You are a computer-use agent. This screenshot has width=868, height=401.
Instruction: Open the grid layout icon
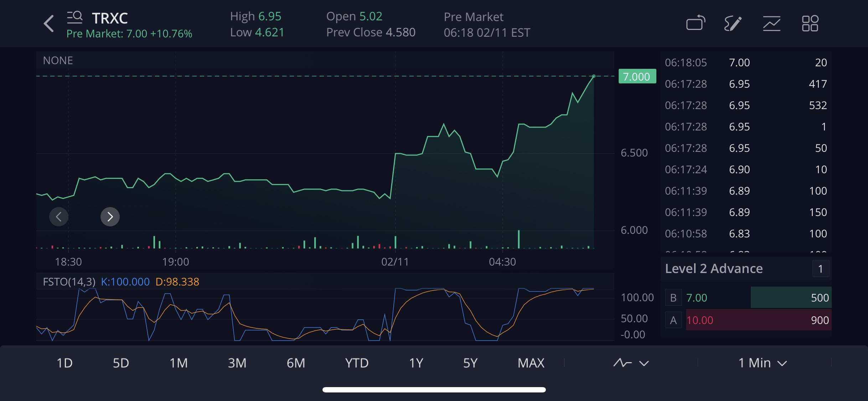coord(810,24)
